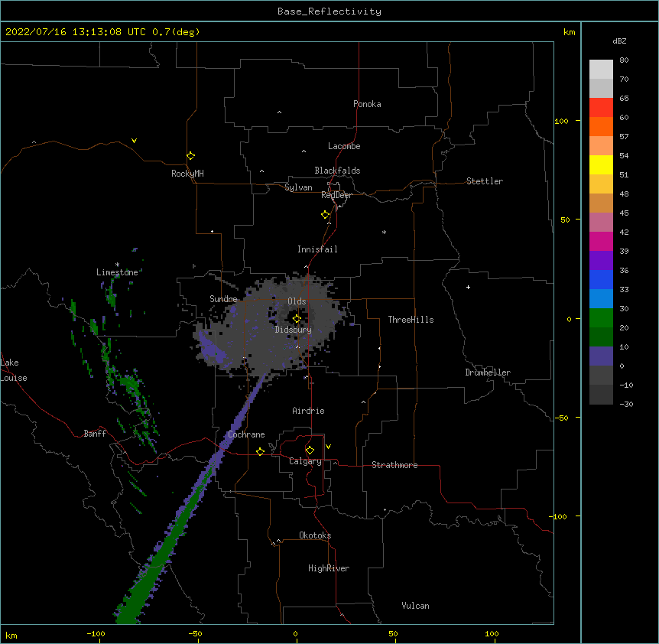Screen dimensions: 659x644
Task: Click the Vulcan label
Action: (415, 606)
